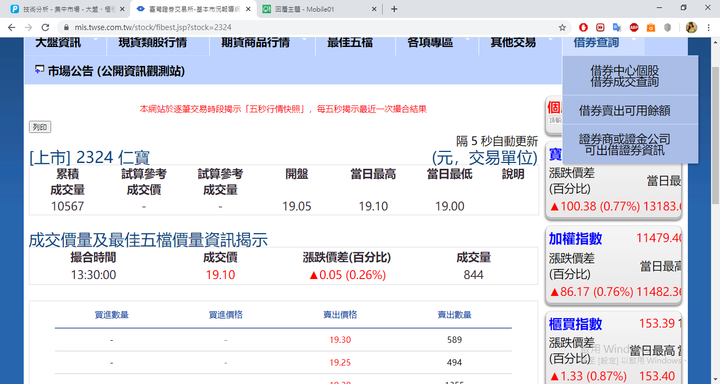Screen dimensions: 720x384
Task: Open the 各項專區 menu
Action: [x=430, y=43]
